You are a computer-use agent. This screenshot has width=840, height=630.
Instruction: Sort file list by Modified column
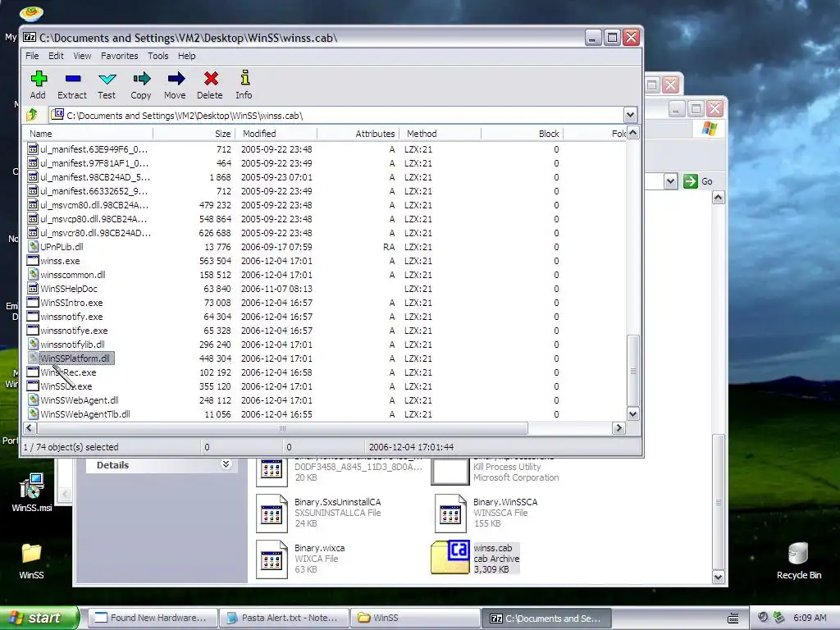[x=276, y=134]
